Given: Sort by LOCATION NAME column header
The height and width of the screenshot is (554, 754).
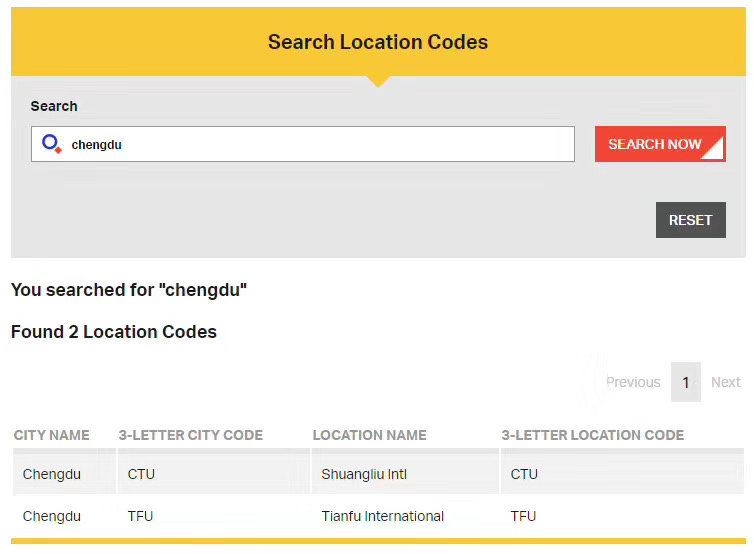Looking at the screenshot, I should point(369,435).
